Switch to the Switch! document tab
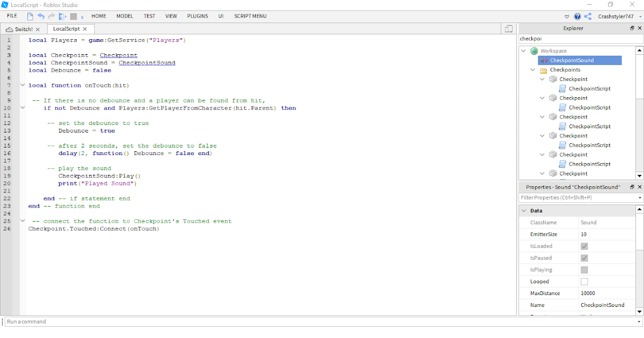 point(24,29)
